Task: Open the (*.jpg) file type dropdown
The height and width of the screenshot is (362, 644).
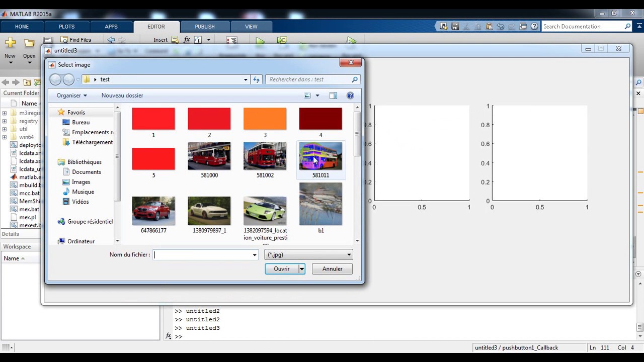Action: tap(308, 255)
